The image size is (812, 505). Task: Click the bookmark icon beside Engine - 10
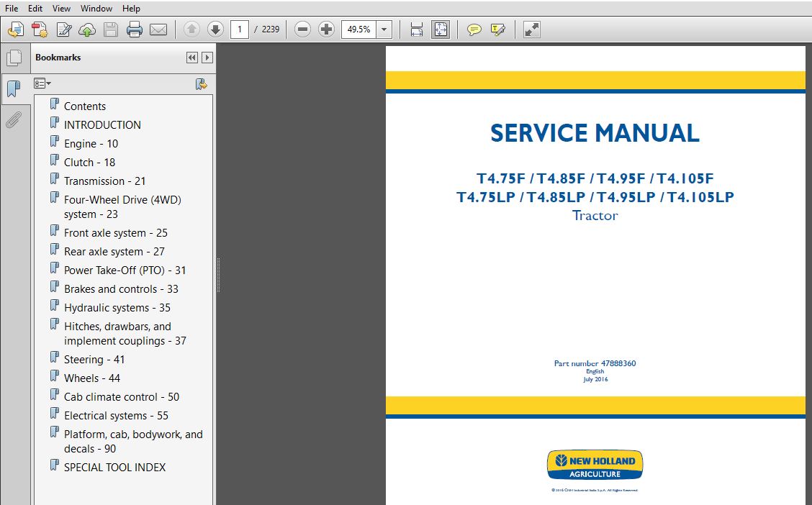tap(55, 142)
